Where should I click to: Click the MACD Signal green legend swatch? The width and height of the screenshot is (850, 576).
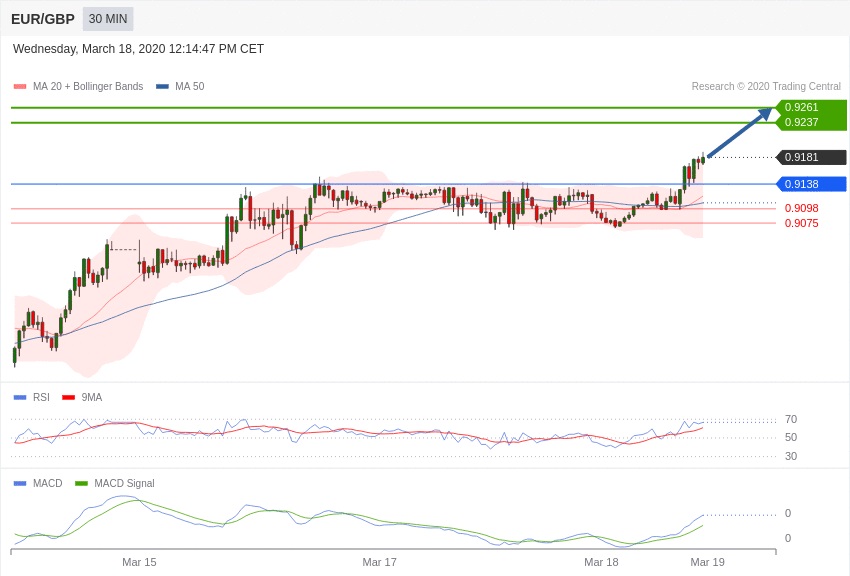[81, 483]
